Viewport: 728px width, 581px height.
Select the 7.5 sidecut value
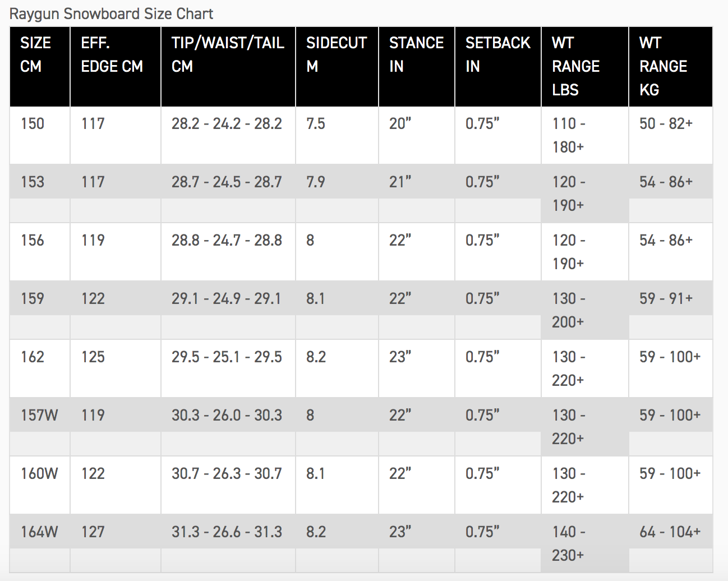[x=316, y=123]
